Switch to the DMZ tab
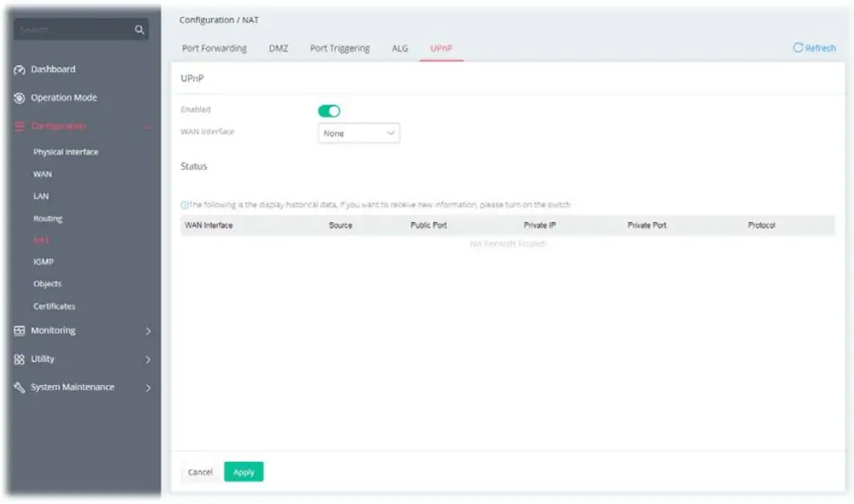Image resolution: width=854 pixels, height=504 pixels. click(x=278, y=48)
